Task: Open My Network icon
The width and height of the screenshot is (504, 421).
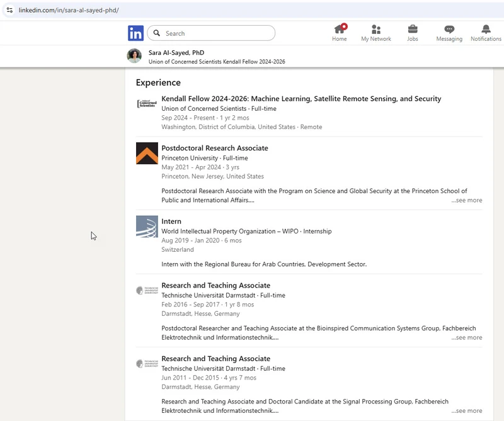Action: (x=376, y=29)
